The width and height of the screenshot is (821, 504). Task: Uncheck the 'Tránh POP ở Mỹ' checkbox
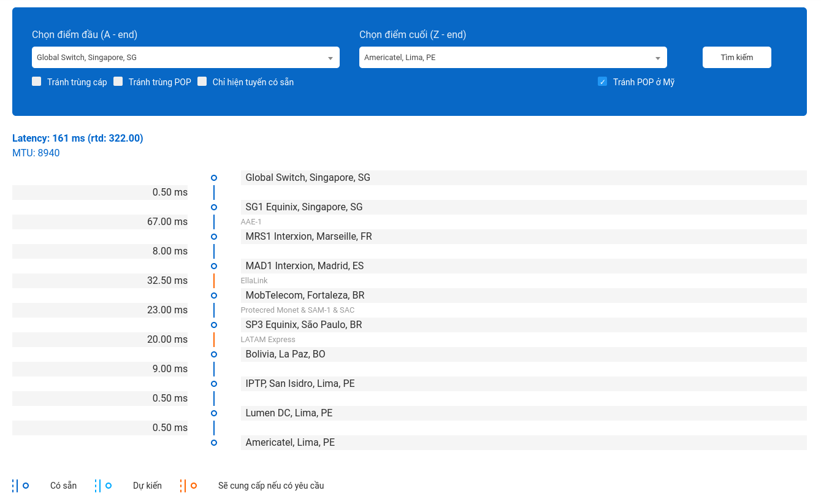[x=602, y=82]
